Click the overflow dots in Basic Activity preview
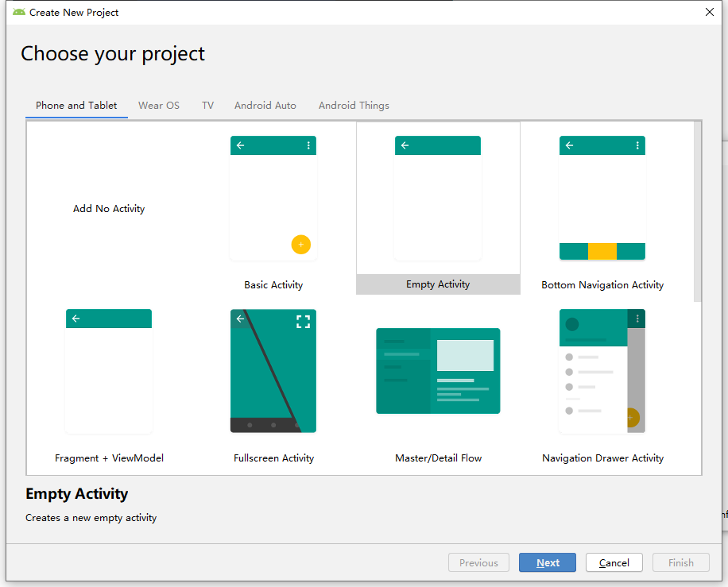728x587 pixels. click(308, 145)
